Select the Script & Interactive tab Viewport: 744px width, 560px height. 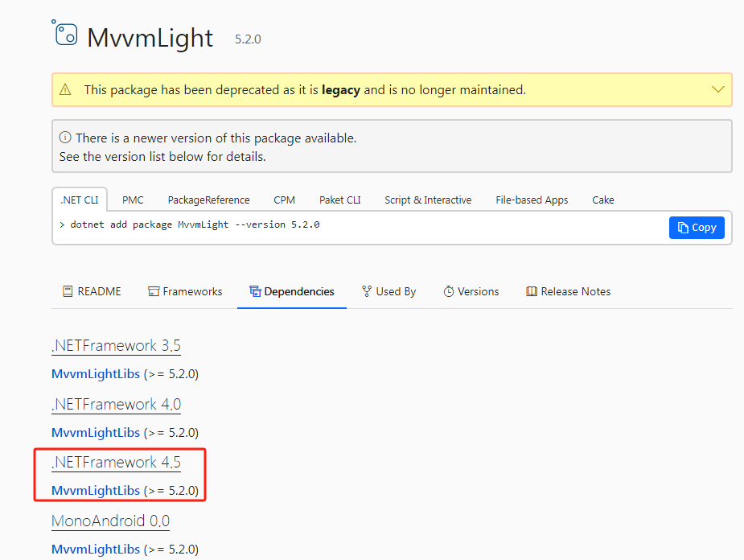click(x=428, y=200)
